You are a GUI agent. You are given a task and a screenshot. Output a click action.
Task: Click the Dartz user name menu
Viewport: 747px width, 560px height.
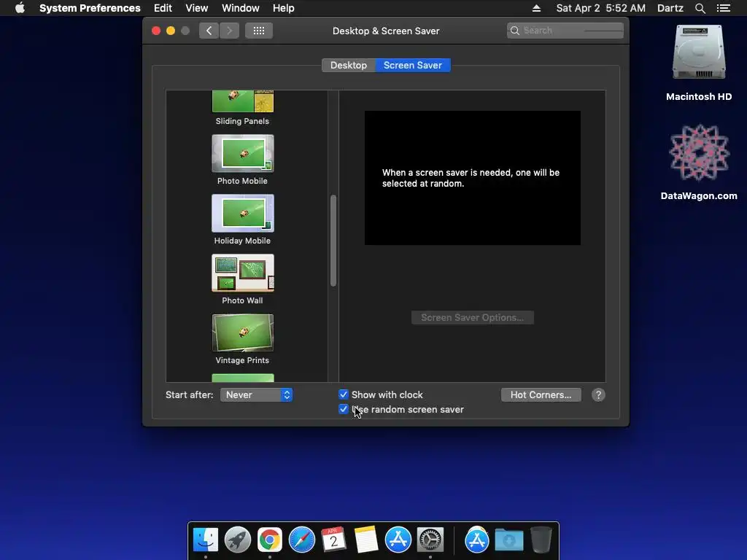pyautogui.click(x=670, y=8)
